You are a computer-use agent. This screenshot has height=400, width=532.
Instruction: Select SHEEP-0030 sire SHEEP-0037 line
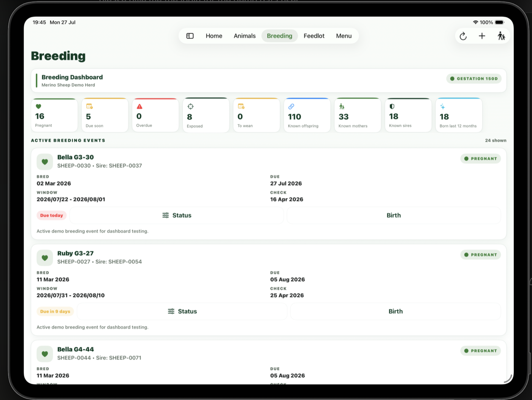tap(100, 166)
